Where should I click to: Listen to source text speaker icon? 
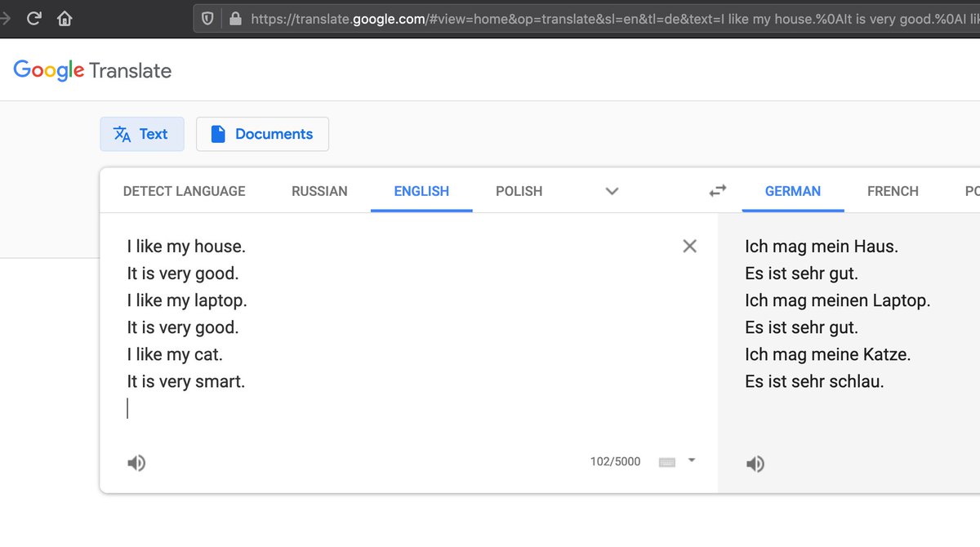(x=136, y=464)
